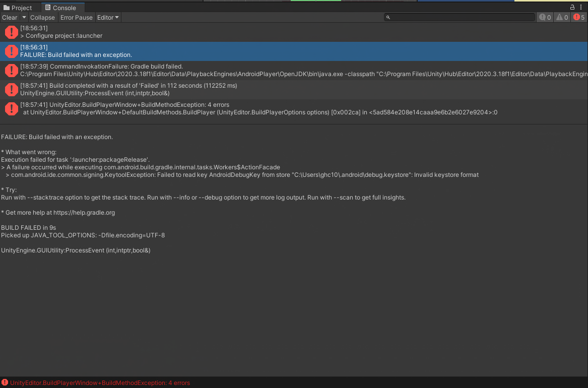Click the status bar error message

coord(100,383)
